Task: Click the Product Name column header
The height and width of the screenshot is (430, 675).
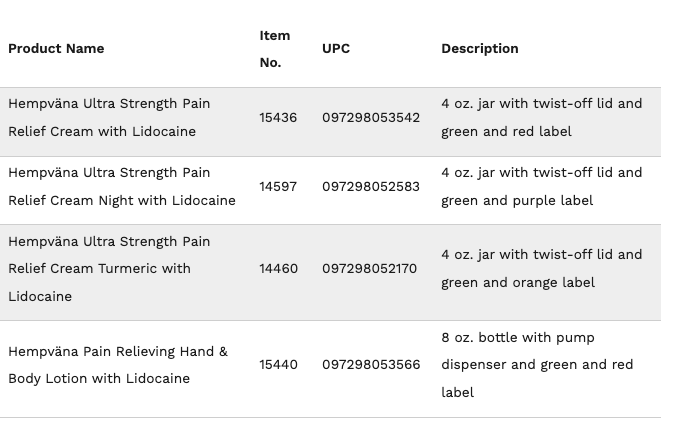Action: tap(56, 49)
